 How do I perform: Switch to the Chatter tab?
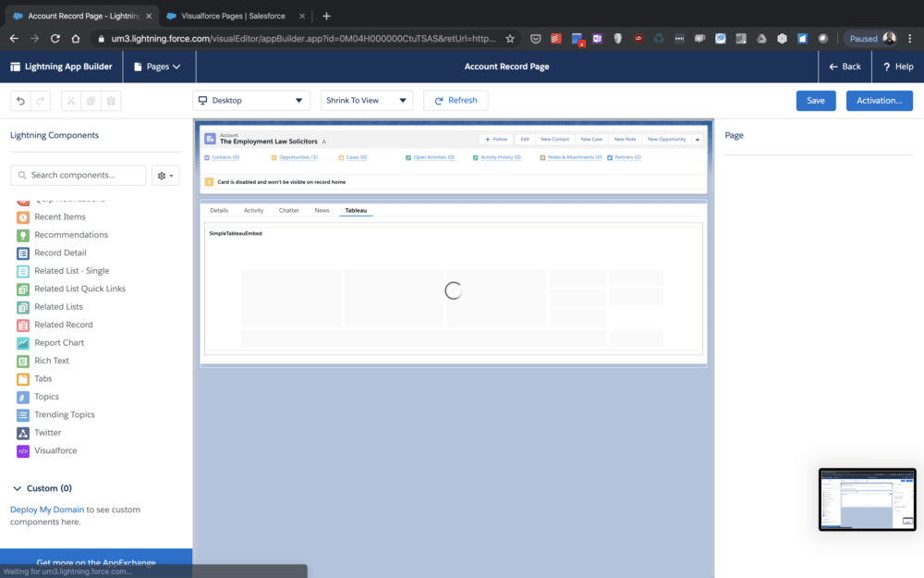288,211
